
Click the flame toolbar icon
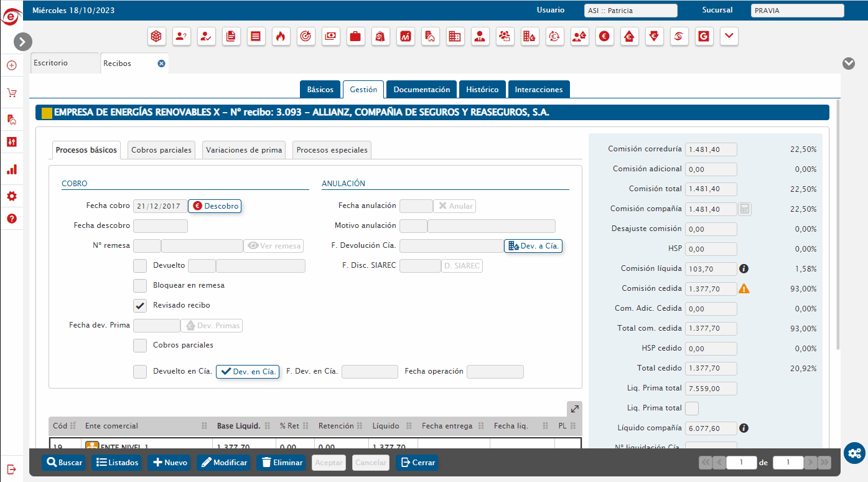pos(281,37)
